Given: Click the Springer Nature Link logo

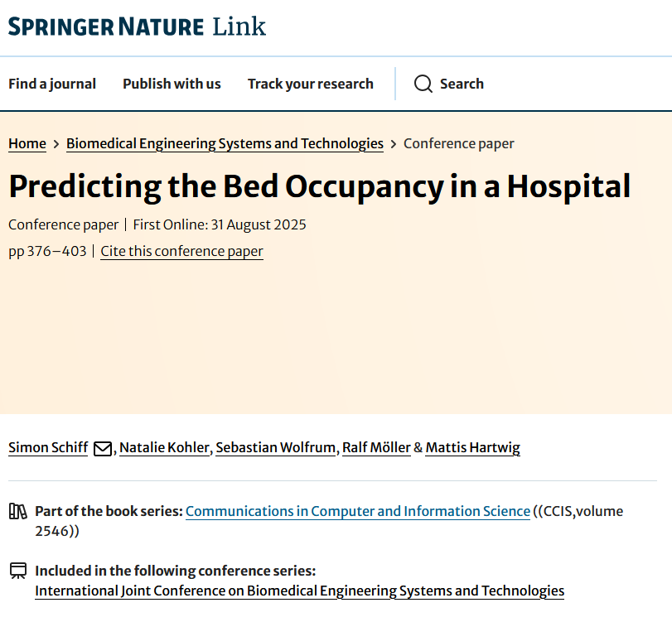Looking at the screenshot, I should pos(138,27).
